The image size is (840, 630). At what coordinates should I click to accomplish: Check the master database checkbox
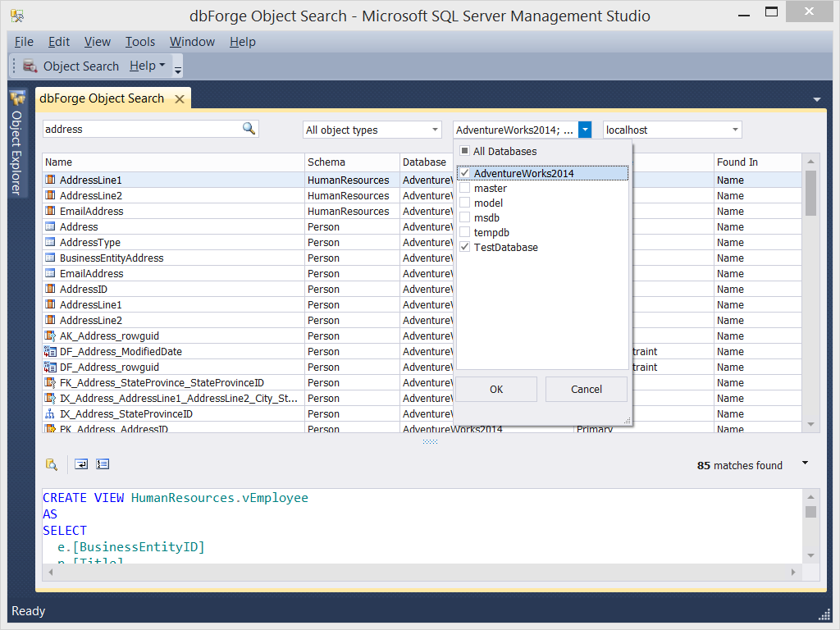pyautogui.click(x=464, y=188)
